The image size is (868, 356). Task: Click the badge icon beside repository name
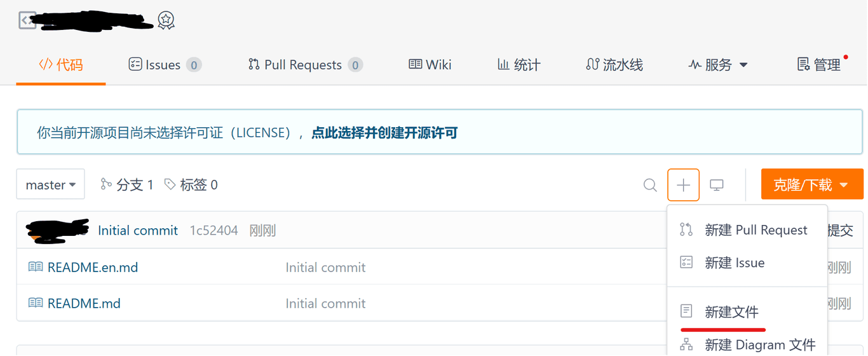click(x=166, y=20)
